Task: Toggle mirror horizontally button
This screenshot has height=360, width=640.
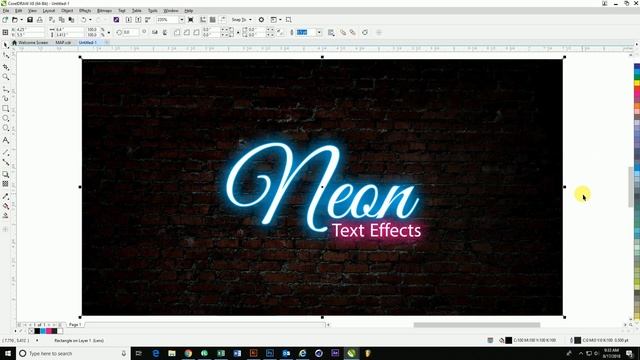Action: pyautogui.click(x=155, y=32)
